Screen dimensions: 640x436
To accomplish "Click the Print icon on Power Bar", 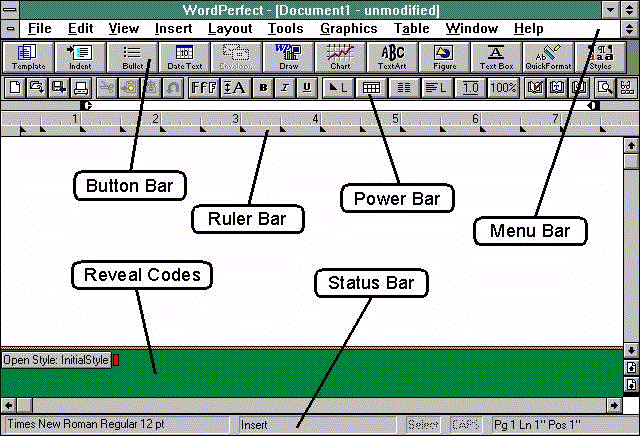I will (x=81, y=88).
